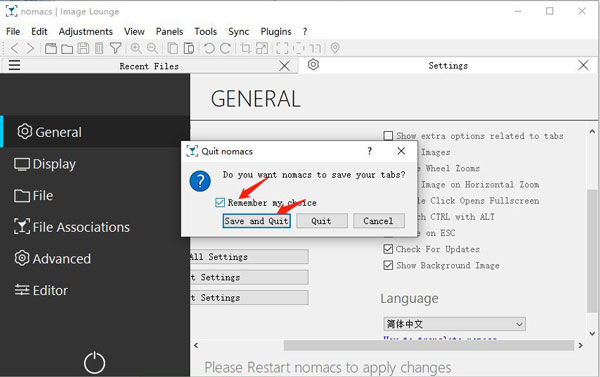
Task: Click the Cancel button in Quit dialog
Action: [378, 221]
